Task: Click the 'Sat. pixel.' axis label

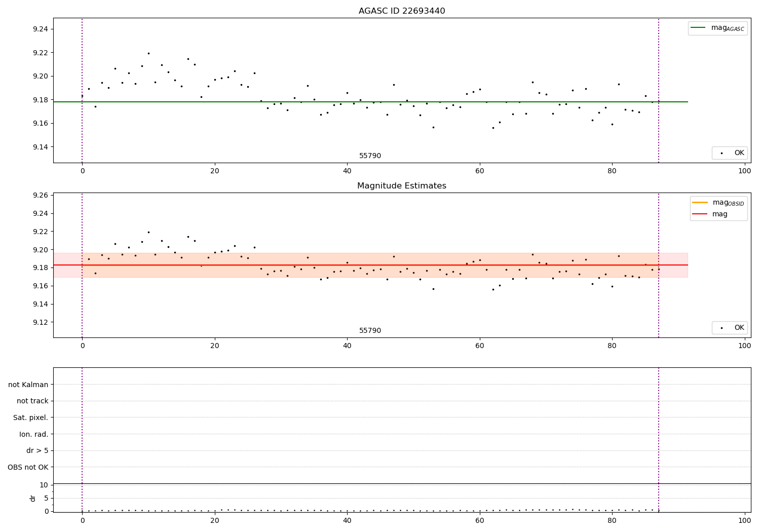Action: tap(31, 417)
